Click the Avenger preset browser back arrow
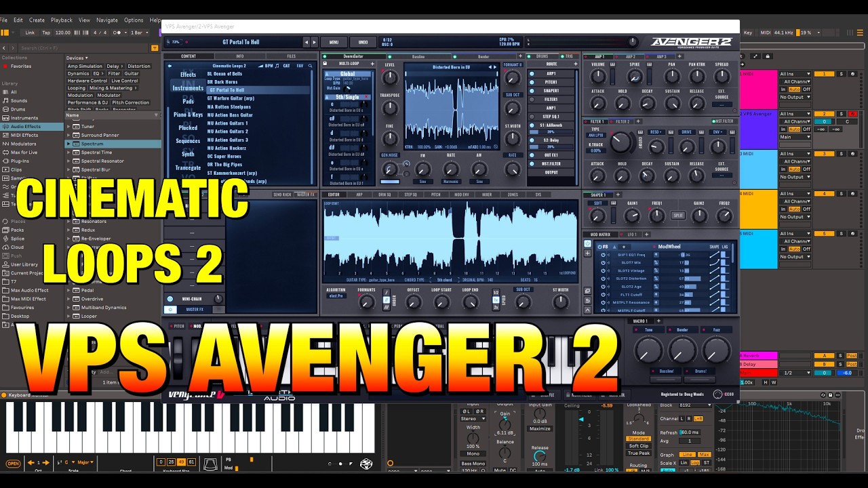Image resolution: width=868 pixels, height=488 pixels. pos(170,66)
